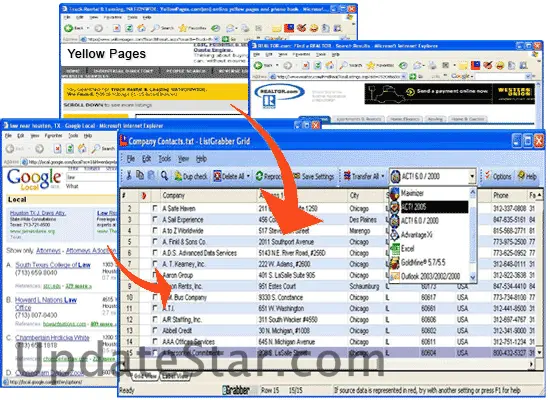The image size is (550, 400).
Task: Choose Excel as transfer destination
Action: coord(429,248)
